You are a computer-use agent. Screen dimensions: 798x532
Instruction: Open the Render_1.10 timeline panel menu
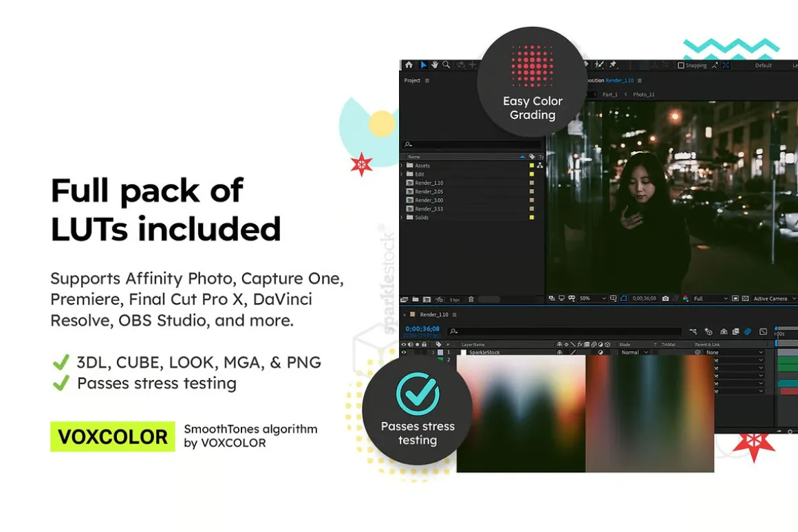click(455, 314)
